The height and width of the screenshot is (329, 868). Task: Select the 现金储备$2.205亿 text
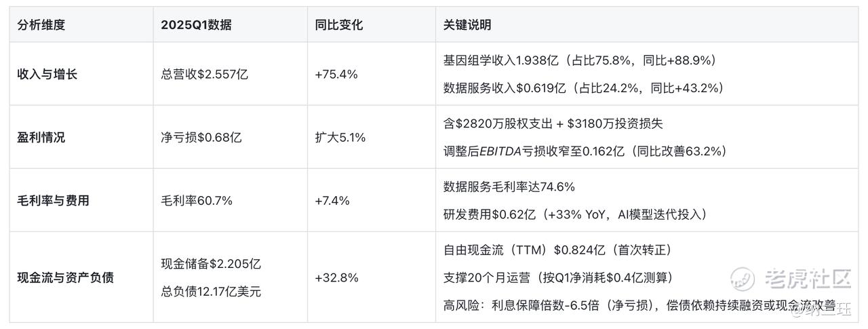[211, 263]
